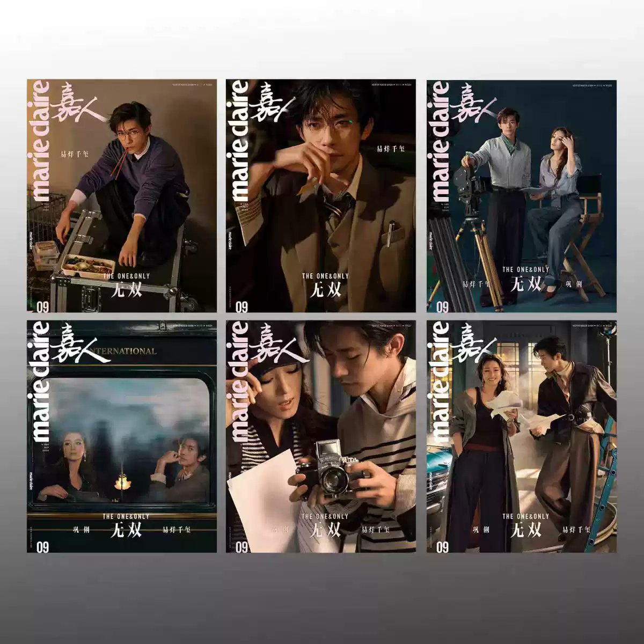The width and height of the screenshot is (644, 644).
Task: Open the cover with film camera and director's chair
Action: click(x=522, y=196)
